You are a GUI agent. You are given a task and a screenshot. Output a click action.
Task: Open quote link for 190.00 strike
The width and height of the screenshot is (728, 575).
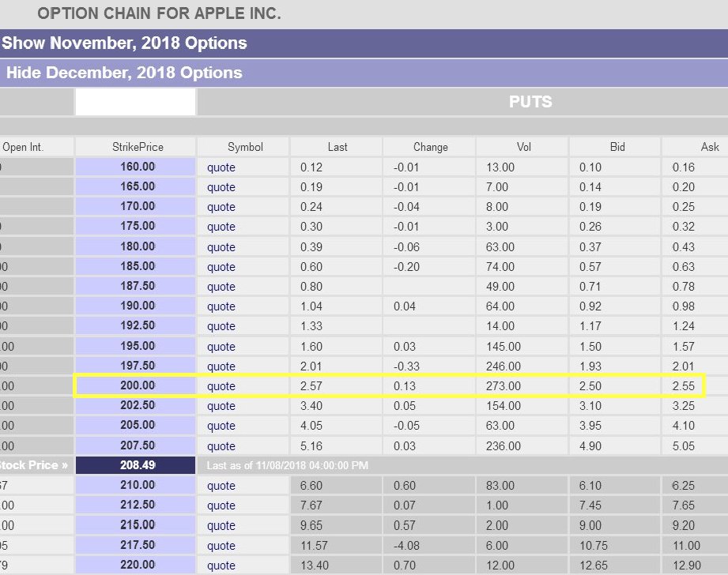(x=221, y=306)
